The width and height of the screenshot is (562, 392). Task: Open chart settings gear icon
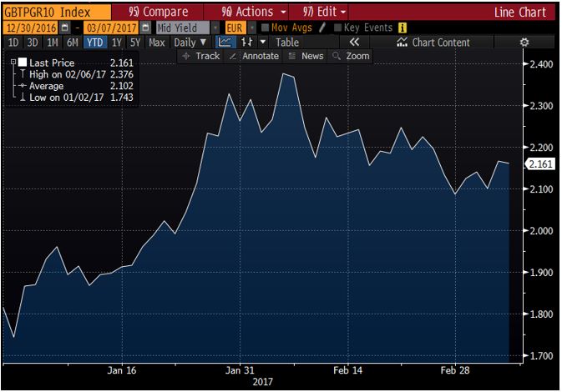524,42
